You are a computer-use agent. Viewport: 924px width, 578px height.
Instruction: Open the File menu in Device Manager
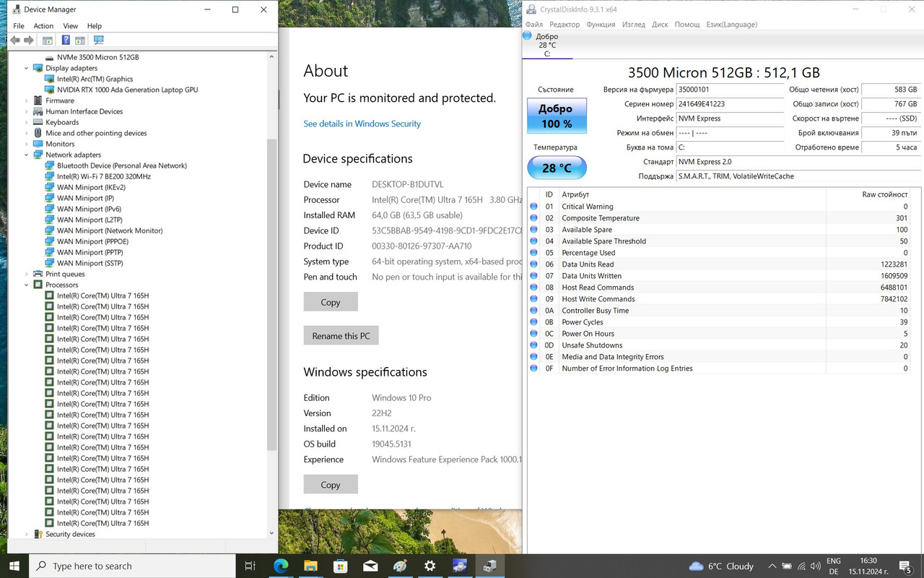coord(19,25)
